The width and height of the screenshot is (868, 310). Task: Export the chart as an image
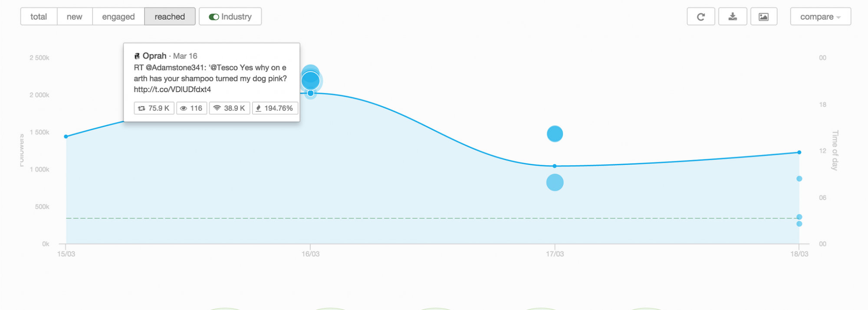click(x=763, y=17)
